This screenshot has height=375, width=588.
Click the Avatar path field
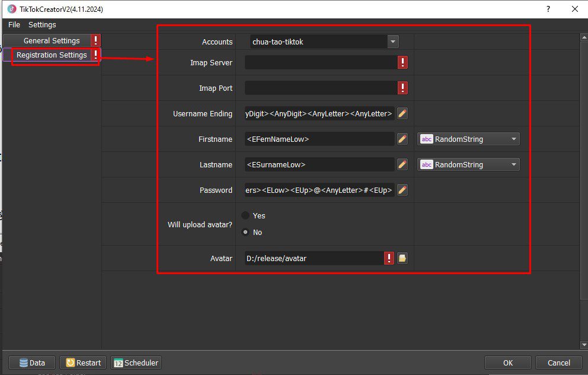tap(314, 258)
